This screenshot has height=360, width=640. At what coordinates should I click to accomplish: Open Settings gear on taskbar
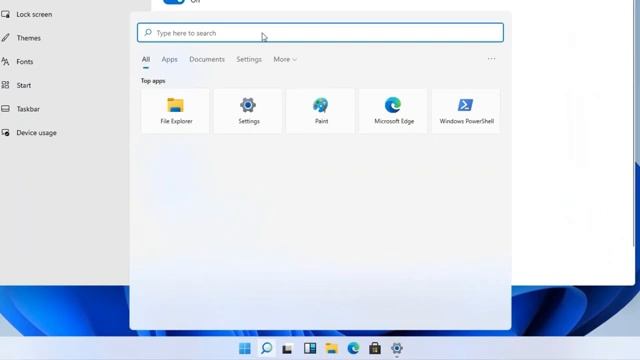click(x=397, y=348)
